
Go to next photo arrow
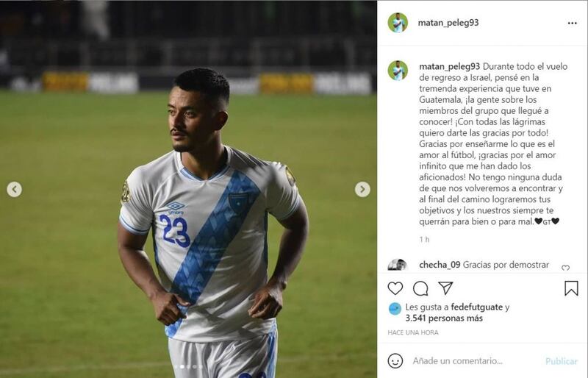362,189
